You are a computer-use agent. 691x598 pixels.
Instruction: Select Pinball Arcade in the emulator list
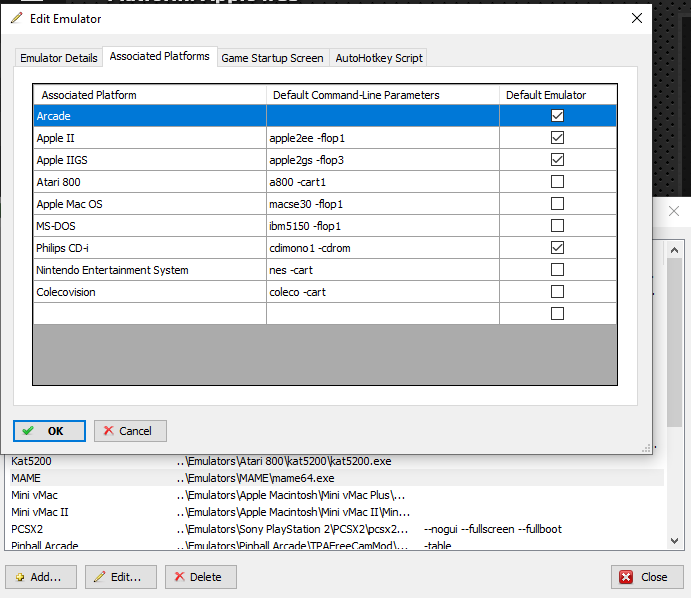coord(45,546)
